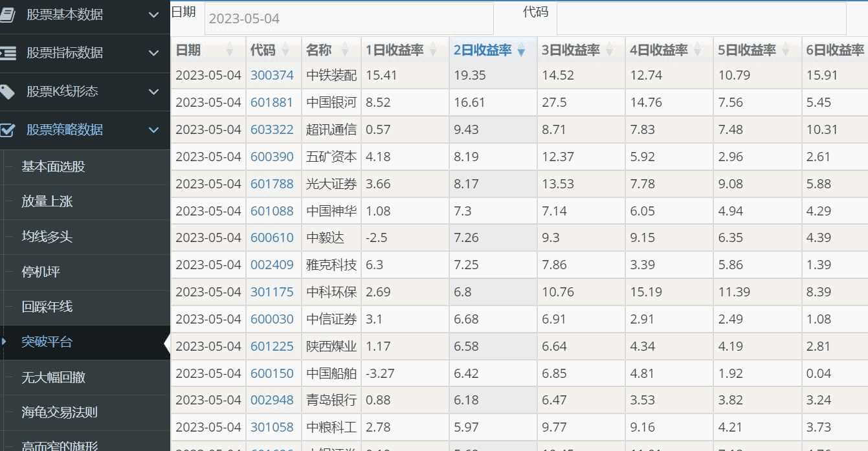Click the 光大证券 name cell

331,184
